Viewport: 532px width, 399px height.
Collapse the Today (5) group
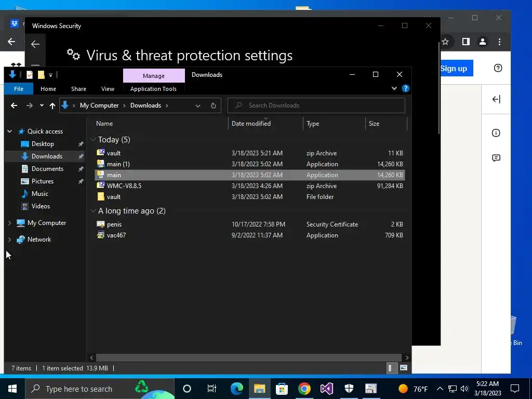pyautogui.click(x=94, y=140)
